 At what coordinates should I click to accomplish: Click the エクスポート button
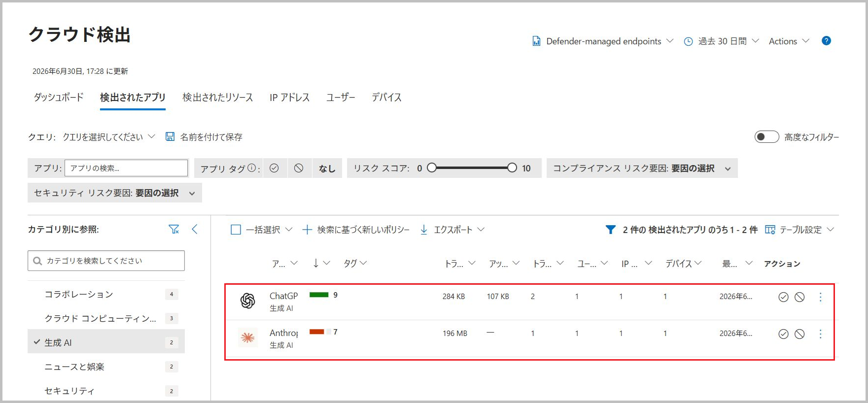[x=452, y=230]
